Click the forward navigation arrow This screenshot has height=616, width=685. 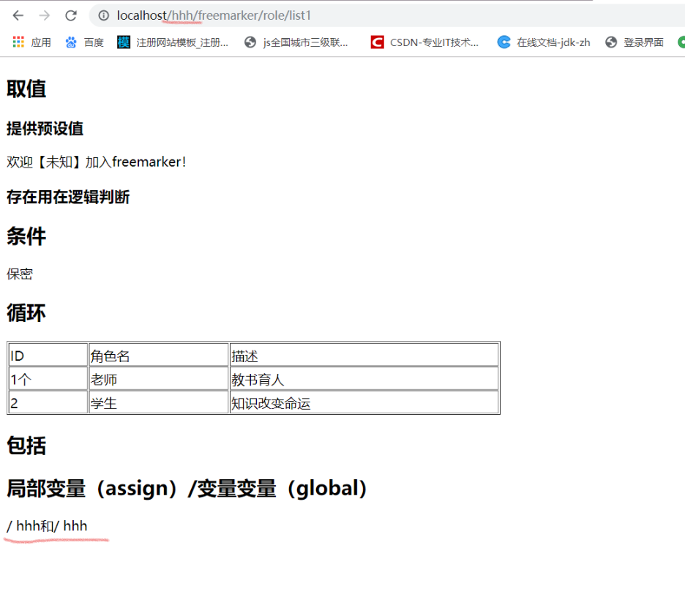coord(43,15)
